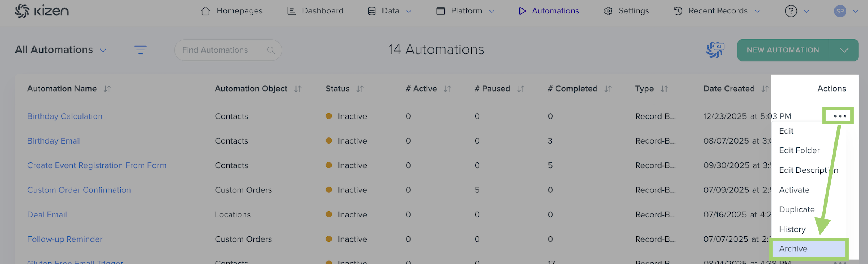The image size is (868, 264).
Task: Select History from the actions menu
Action: point(792,229)
